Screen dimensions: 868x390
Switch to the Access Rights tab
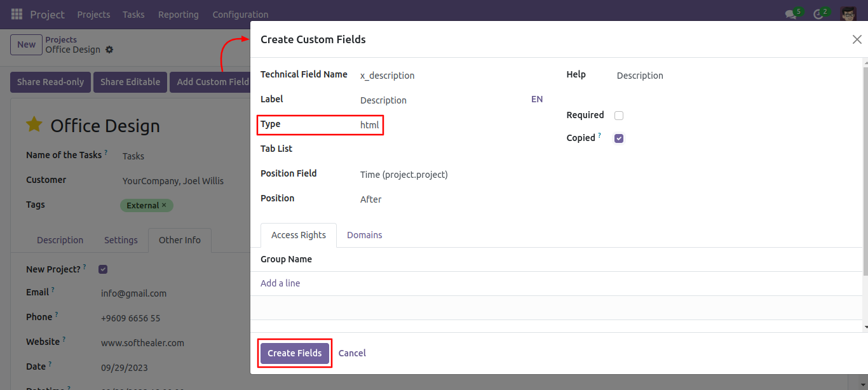coord(299,235)
